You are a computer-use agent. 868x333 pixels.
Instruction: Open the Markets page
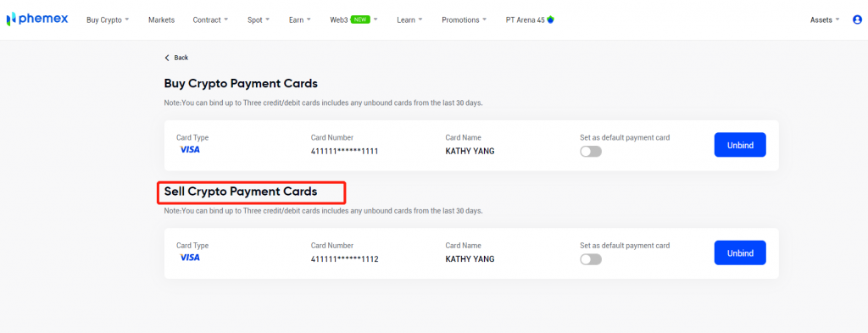pyautogui.click(x=161, y=20)
